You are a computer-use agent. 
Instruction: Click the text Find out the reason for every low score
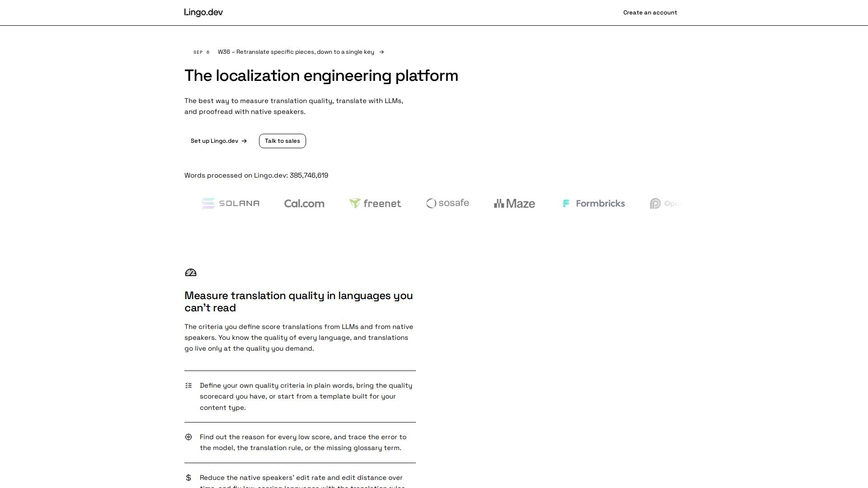[x=303, y=442]
